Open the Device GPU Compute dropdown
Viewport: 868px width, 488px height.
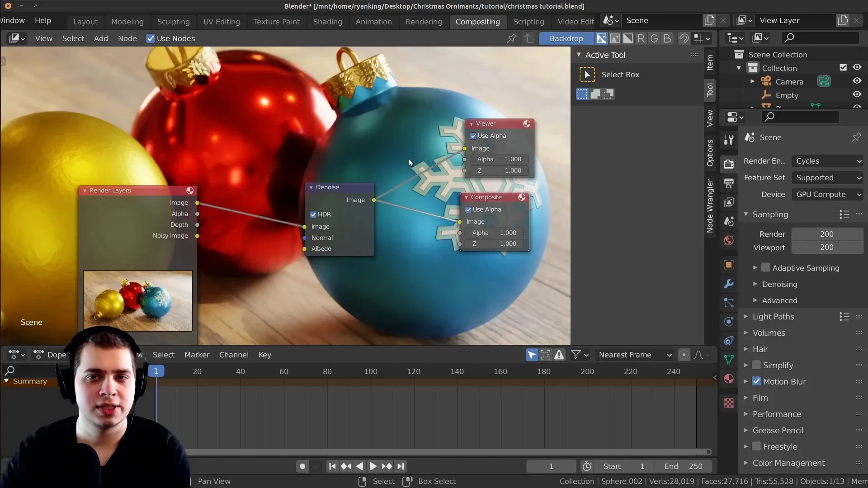tap(828, 194)
